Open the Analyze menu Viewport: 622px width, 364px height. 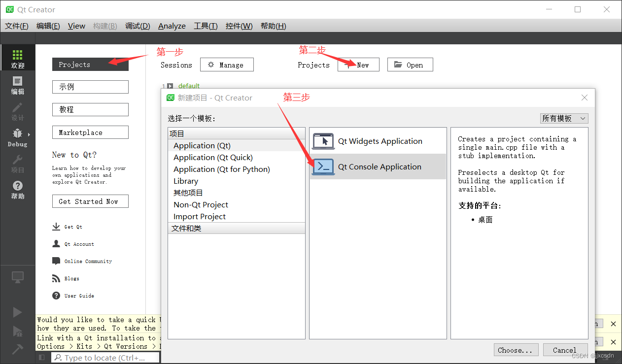pos(172,26)
